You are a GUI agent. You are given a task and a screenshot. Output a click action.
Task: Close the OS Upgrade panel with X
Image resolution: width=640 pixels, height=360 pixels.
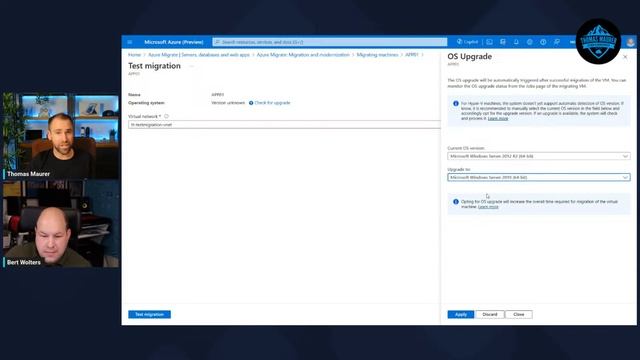pos(625,57)
